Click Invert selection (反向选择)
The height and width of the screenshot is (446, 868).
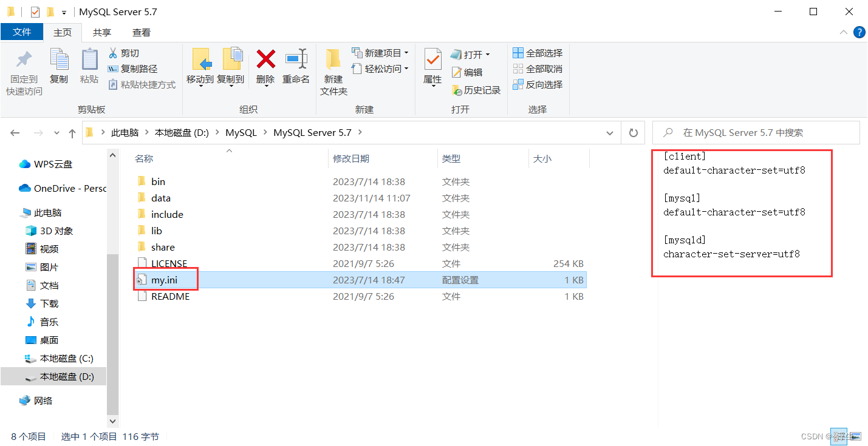(538, 85)
